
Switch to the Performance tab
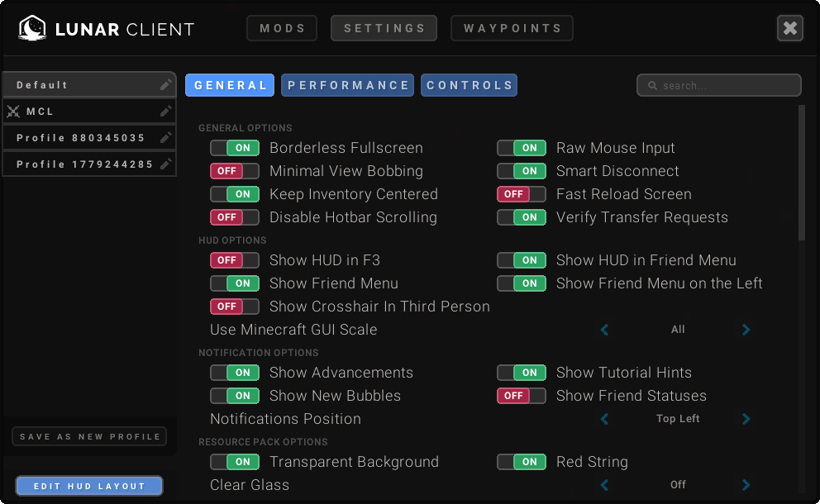(348, 85)
